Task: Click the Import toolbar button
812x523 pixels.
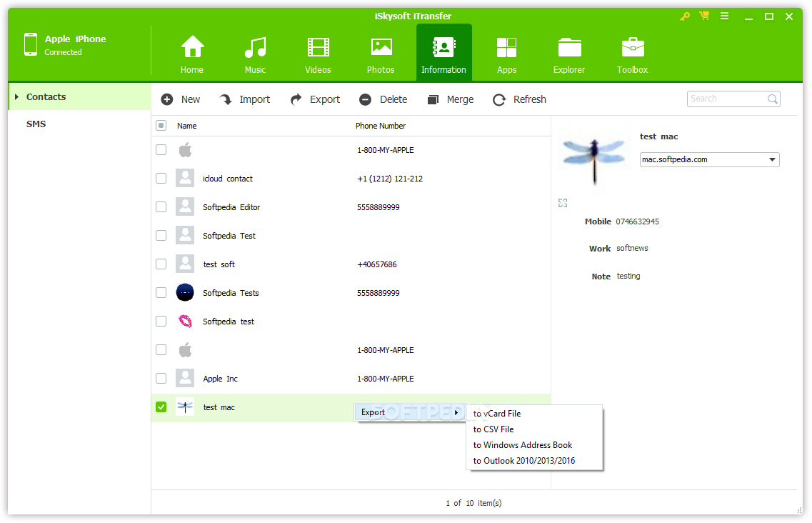Action: point(244,99)
